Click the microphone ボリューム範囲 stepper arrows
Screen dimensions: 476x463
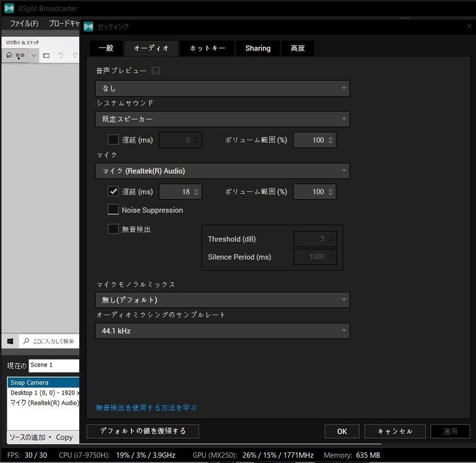(331, 192)
